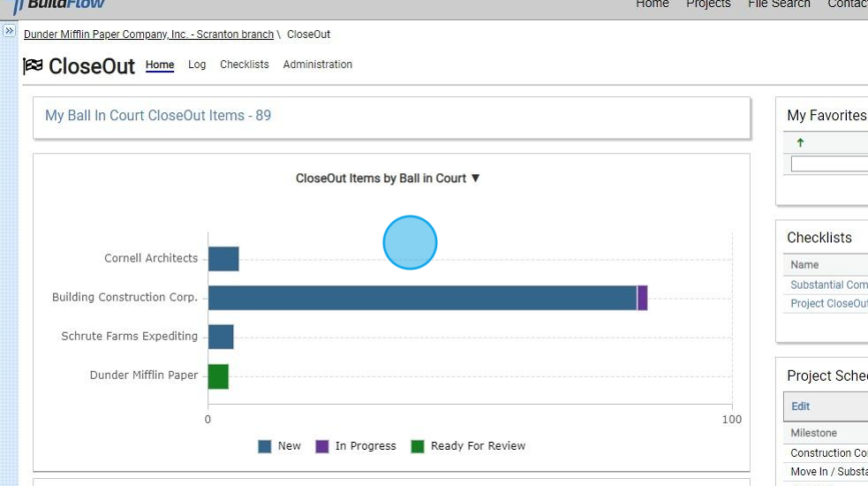The width and height of the screenshot is (868, 486).
Task: Click the Schrute Farms Expediting bar
Action: pos(221,337)
